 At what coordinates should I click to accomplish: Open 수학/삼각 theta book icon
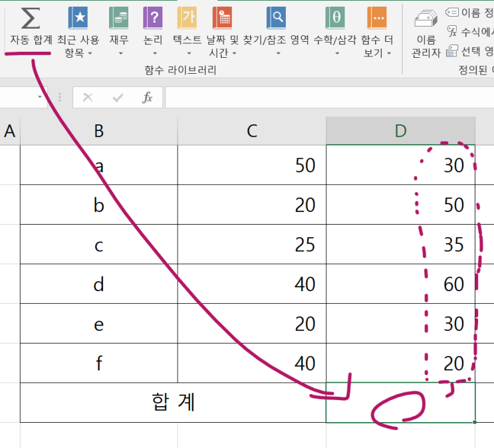[x=335, y=18]
